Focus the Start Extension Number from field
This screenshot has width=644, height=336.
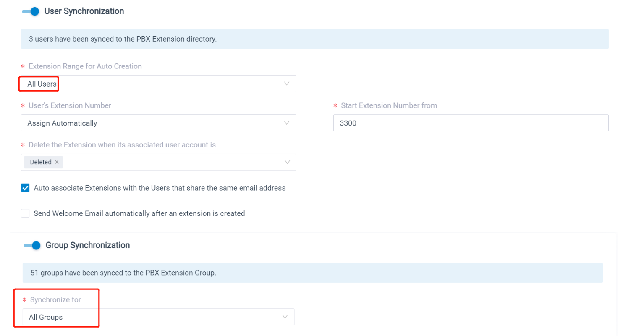pyautogui.click(x=471, y=123)
